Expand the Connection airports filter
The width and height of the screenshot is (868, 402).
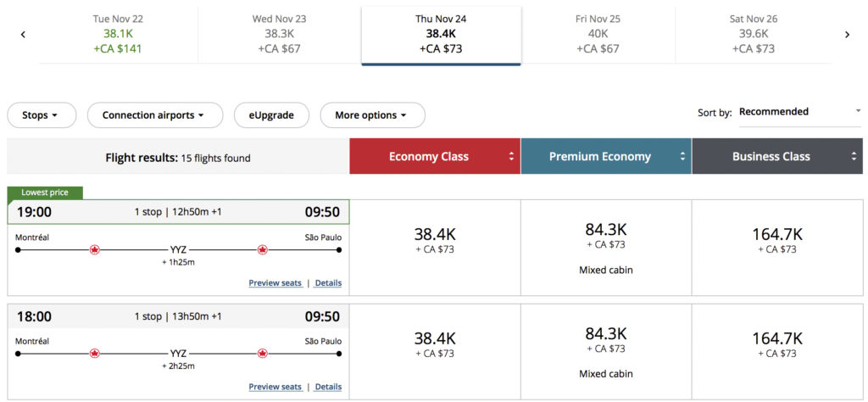click(x=154, y=115)
